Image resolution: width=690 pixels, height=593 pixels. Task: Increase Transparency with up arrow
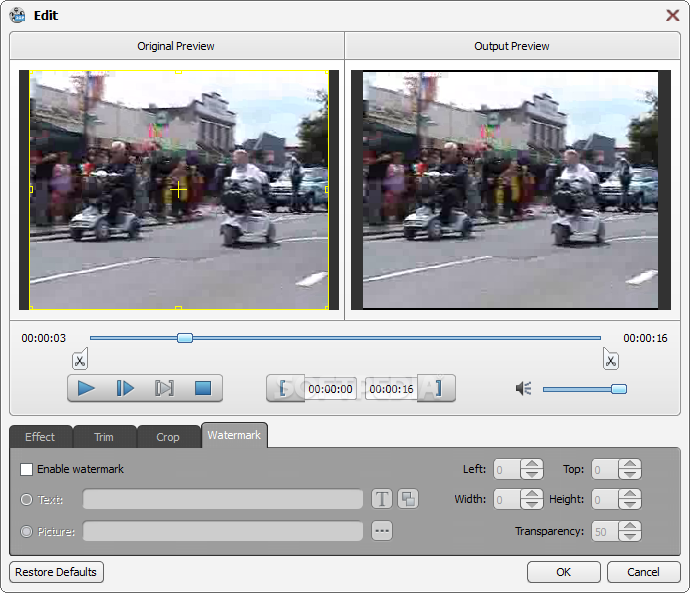630,526
